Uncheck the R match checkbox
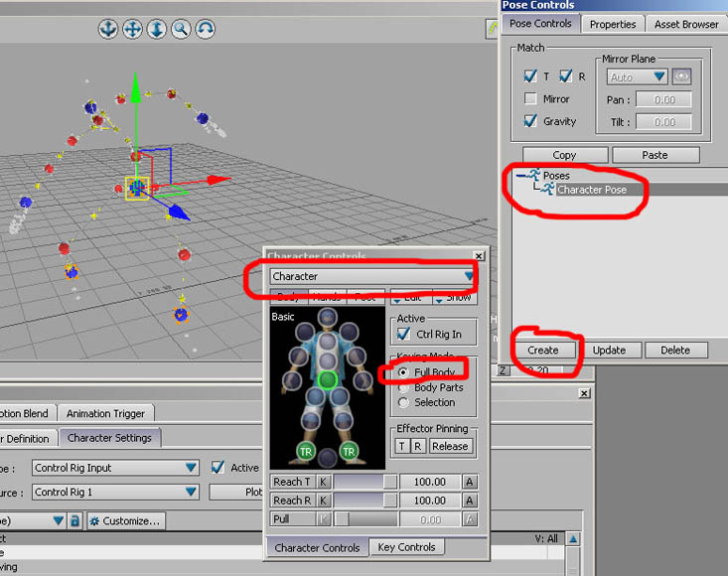 [x=565, y=76]
